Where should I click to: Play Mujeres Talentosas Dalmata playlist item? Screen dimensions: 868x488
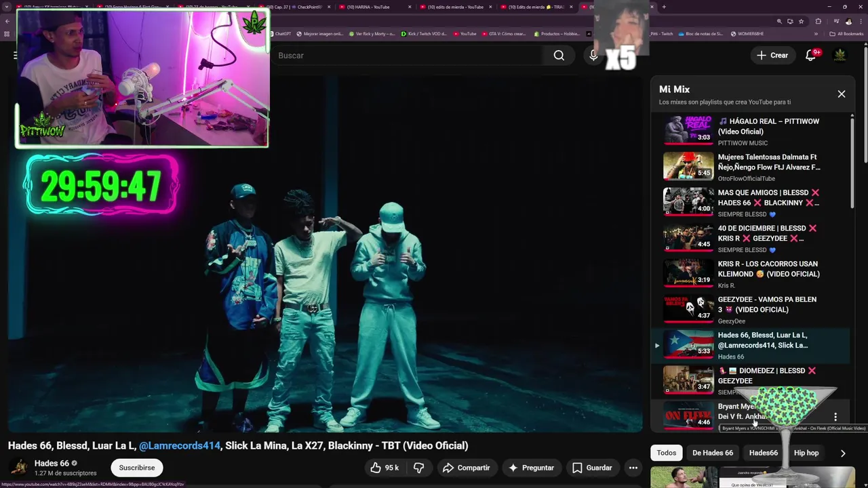click(x=750, y=166)
